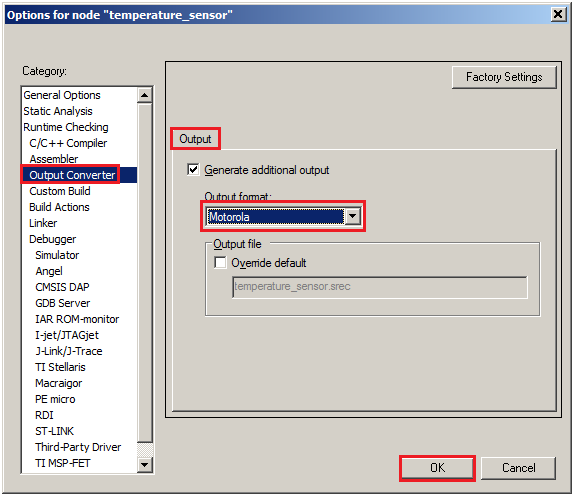Uncheck Generate additional output
This screenshot has width=574, height=496.
tap(193, 169)
